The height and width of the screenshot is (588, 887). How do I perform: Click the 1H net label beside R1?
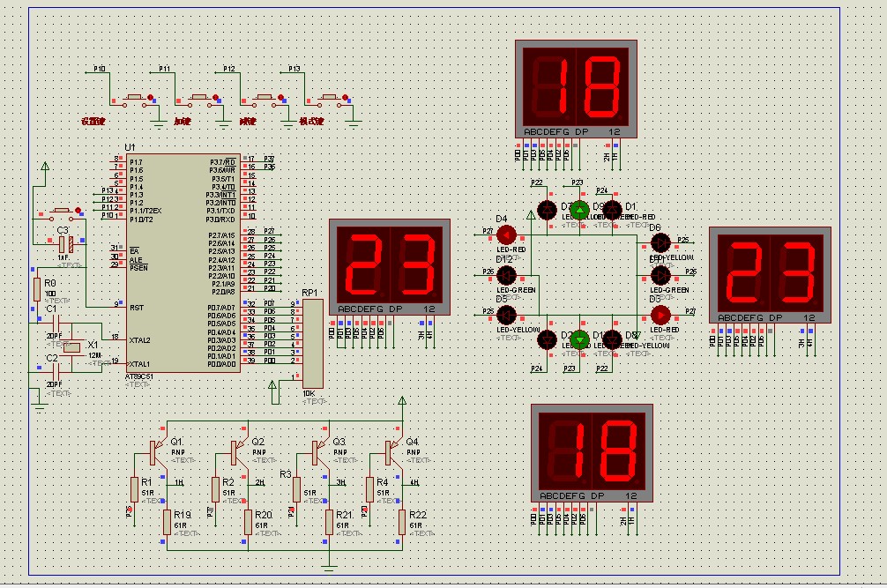[x=179, y=482]
